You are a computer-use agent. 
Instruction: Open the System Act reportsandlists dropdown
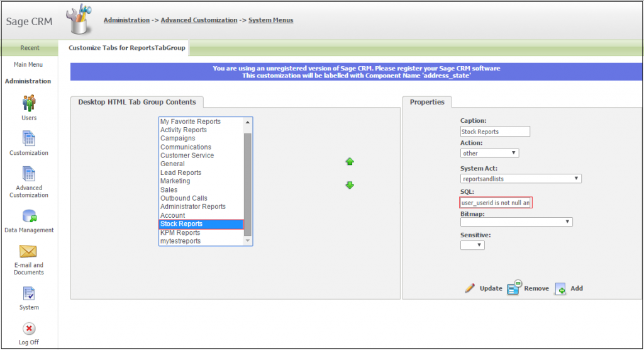click(x=521, y=179)
